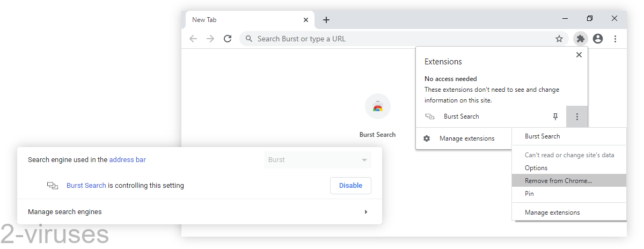
Task: Open Burst Search more actions menu
Action: pos(577,116)
